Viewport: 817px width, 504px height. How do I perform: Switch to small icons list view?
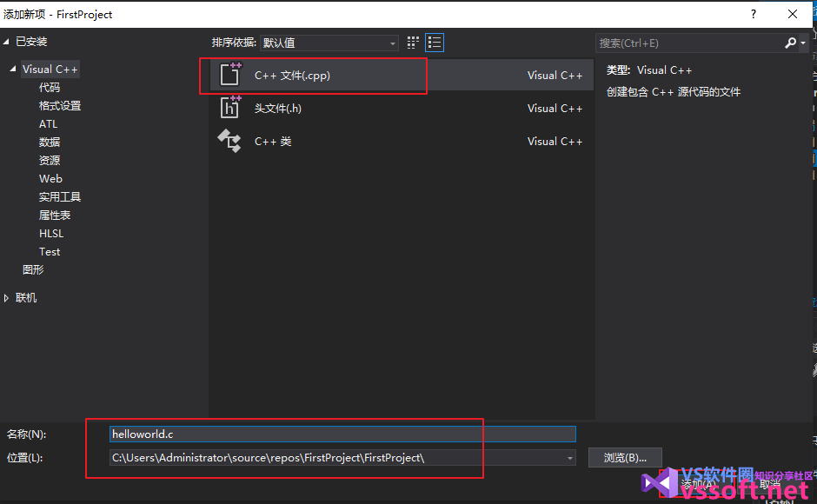pos(435,43)
